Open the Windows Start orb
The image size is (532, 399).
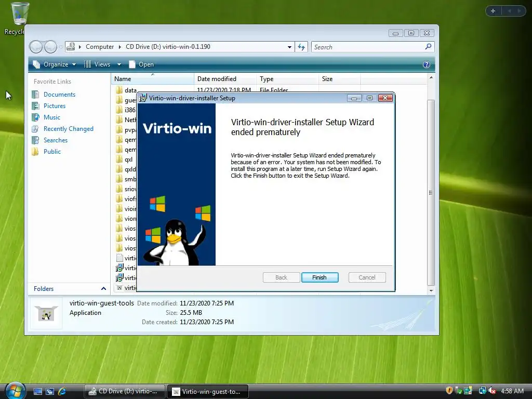[x=15, y=391]
